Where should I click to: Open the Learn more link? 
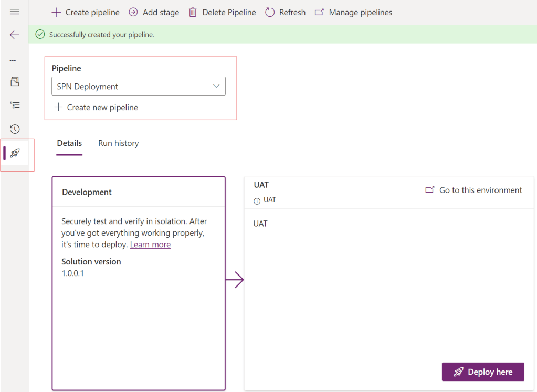click(150, 245)
